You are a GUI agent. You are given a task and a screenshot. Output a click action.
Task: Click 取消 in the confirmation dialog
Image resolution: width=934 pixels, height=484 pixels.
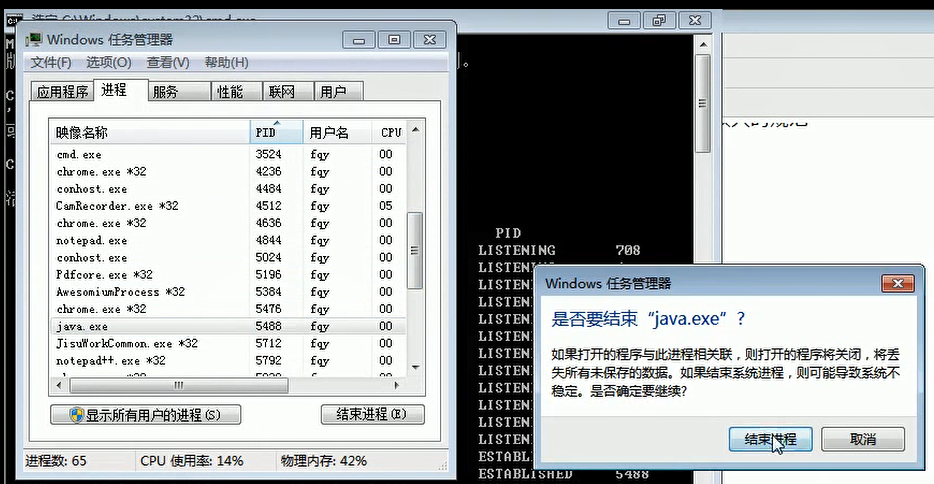[x=863, y=439]
